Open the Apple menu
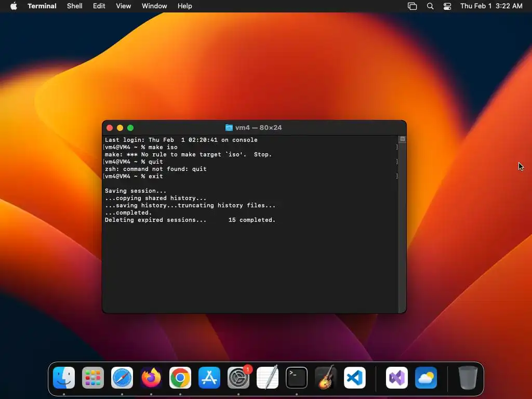Viewport: 532px width, 399px height. 14,6
